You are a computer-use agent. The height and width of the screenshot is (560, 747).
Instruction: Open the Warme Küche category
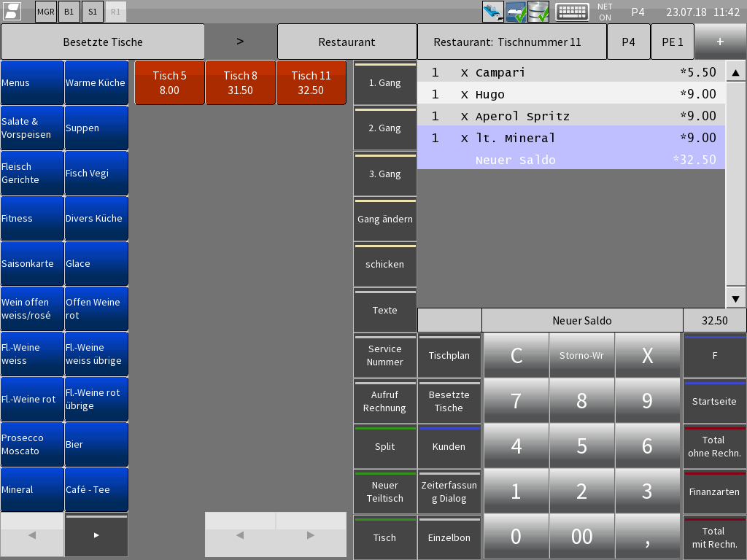pos(96,83)
